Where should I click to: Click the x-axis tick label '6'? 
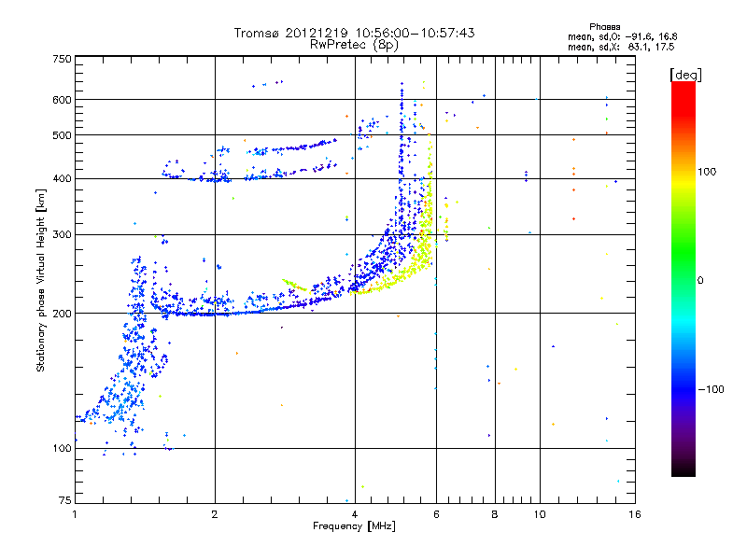point(436,514)
